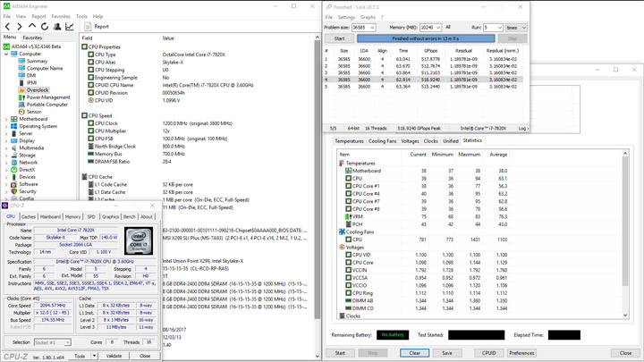Click the Power Management tree icon
The height and width of the screenshot is (362, 644).
[x=22, y=97]
